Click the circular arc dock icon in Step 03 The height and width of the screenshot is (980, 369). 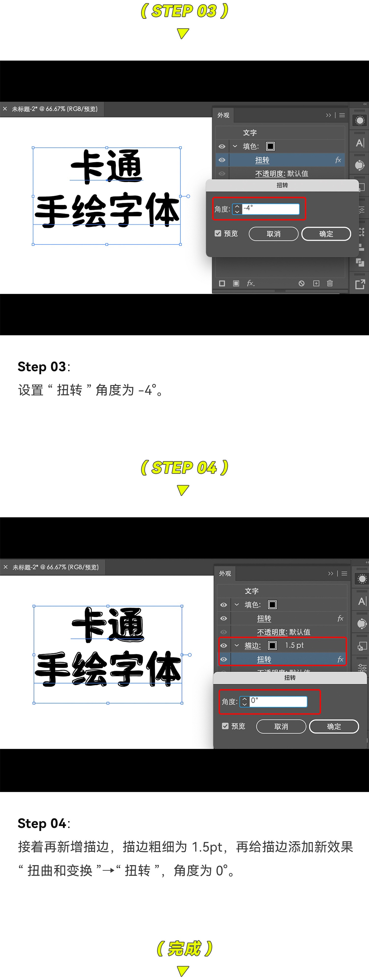coord(359,165)
